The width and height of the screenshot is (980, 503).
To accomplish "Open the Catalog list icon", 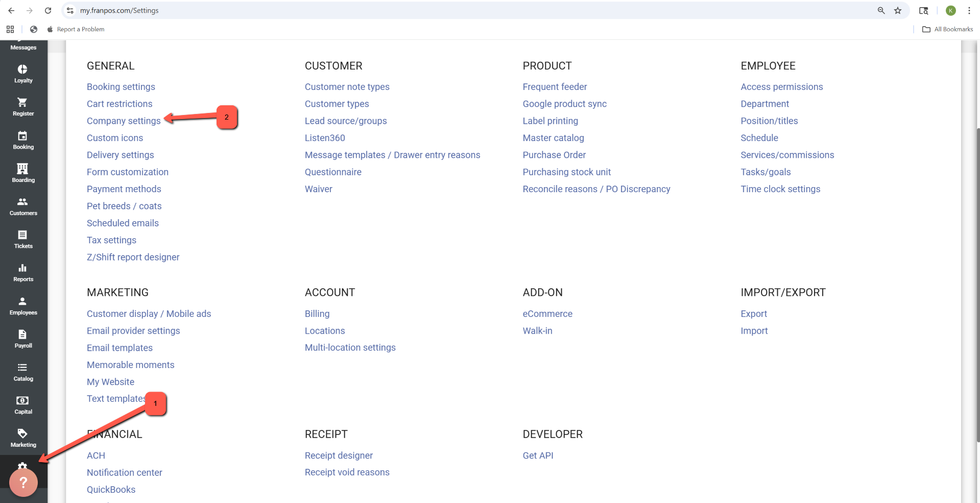I will (x=22, y=368).
